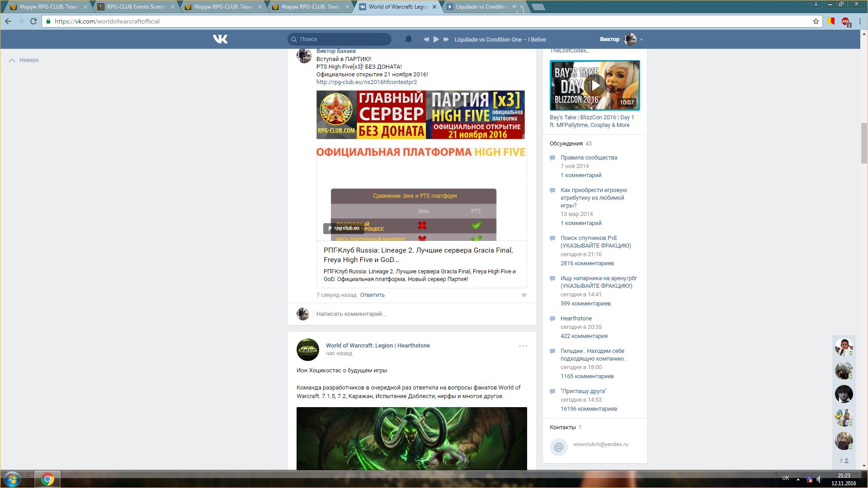868x488 pixels.
Task: Open the Adblock extension icon
Action: (x=845, y=21)
